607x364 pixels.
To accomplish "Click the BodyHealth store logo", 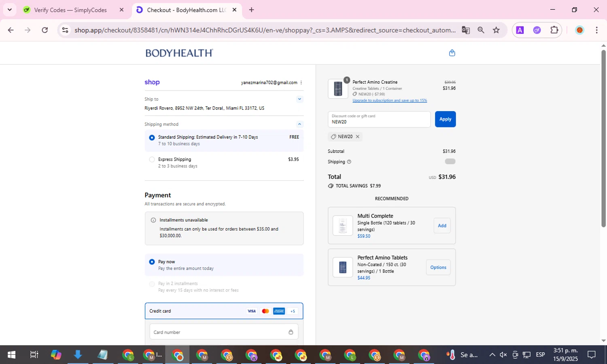I will click(179, 53).
